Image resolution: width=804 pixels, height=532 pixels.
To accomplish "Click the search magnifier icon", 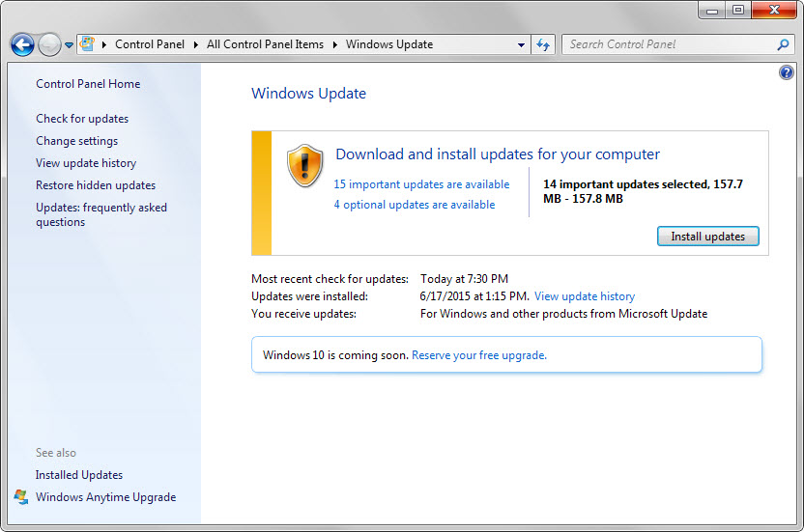I will (x=783, y=45).
